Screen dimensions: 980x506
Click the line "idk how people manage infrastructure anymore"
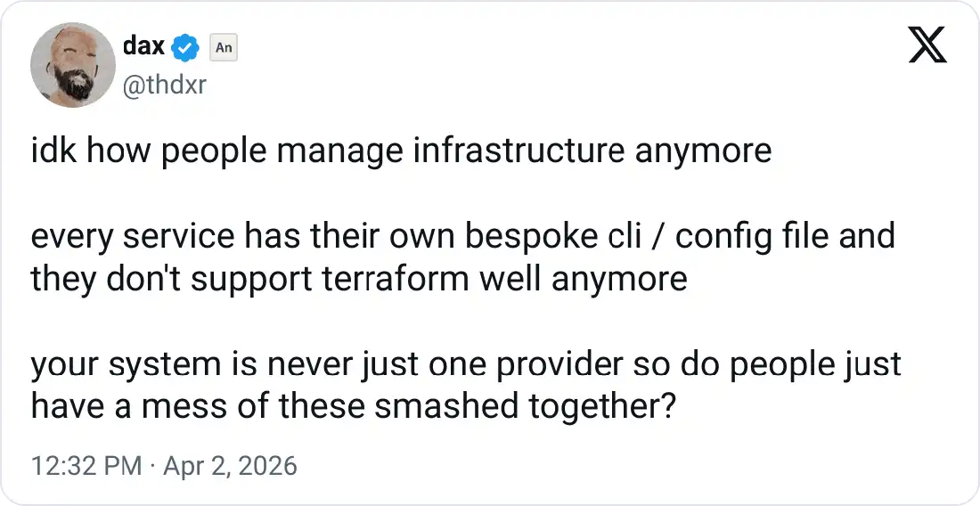point(401,151)
